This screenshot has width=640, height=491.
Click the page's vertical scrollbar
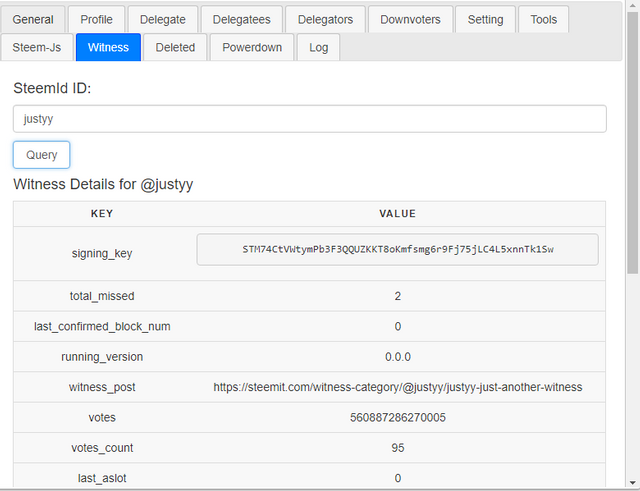(x=632, y=200)
